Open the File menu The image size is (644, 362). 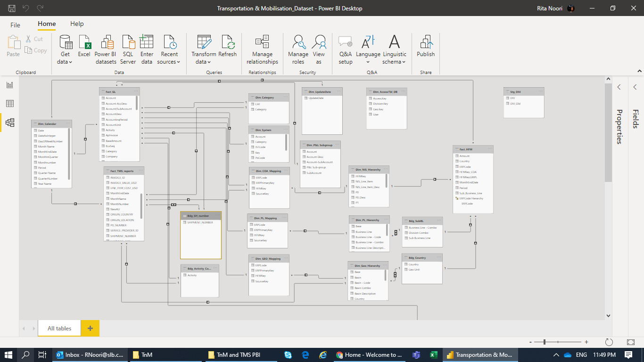(x=16, y=25)
